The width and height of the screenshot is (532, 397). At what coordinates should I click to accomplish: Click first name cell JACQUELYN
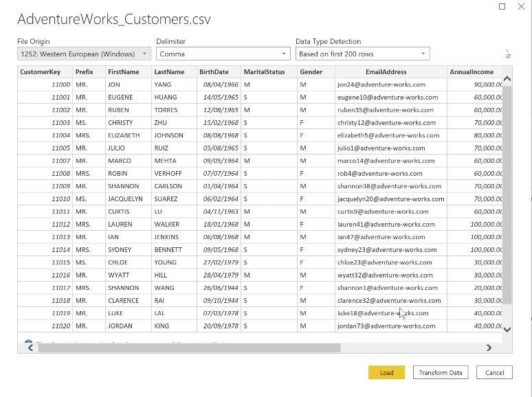pos(129,199)
